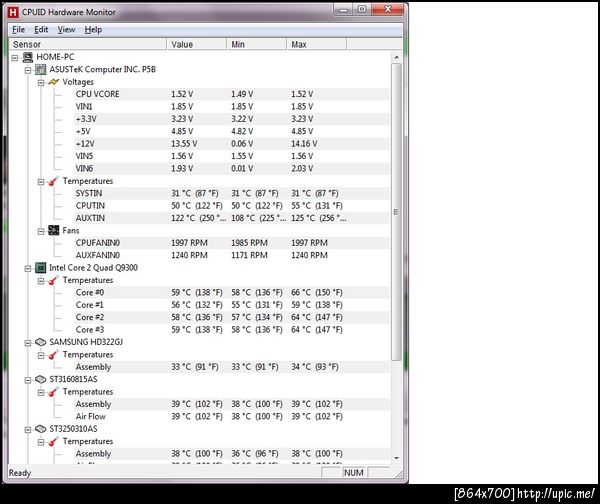
Task: Click the SAMSUNG HD322GJ drive icon
Action: point(41,342)
